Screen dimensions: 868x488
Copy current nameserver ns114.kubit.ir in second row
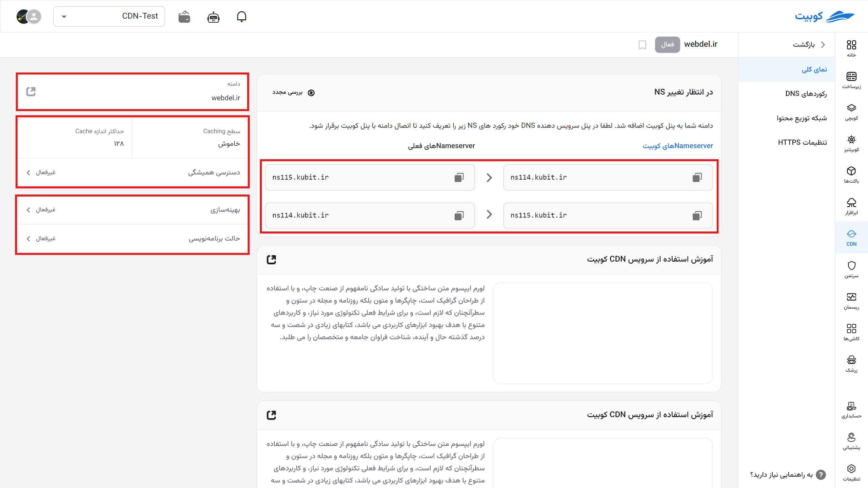coord(459,216)
